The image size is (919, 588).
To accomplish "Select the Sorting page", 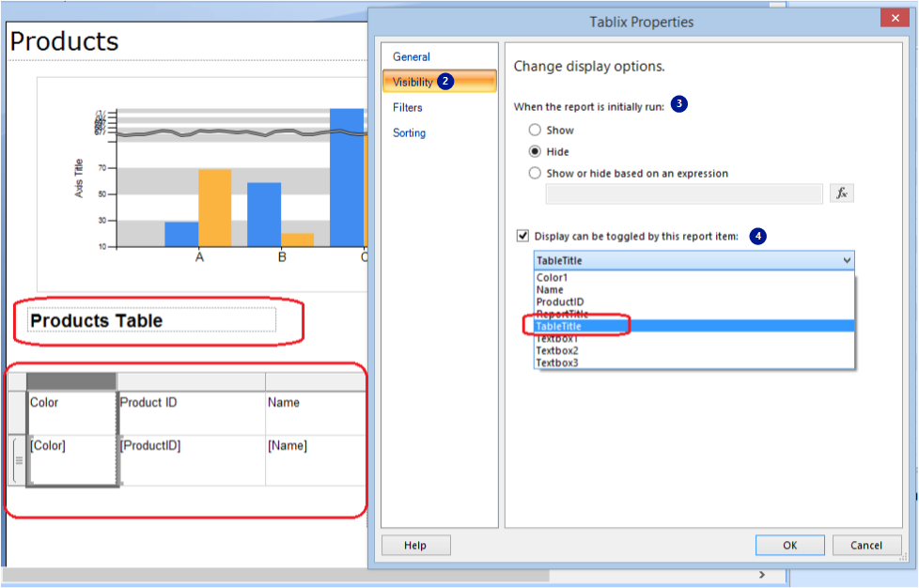I will coord(409,132).
